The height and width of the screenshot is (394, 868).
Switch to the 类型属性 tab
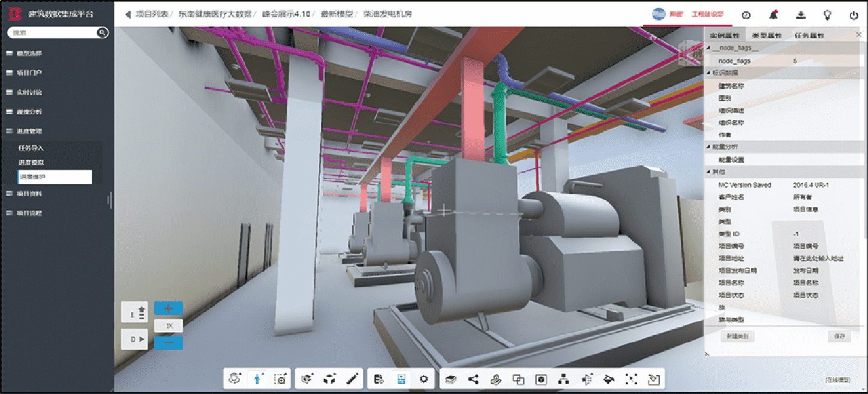(767, 36)
